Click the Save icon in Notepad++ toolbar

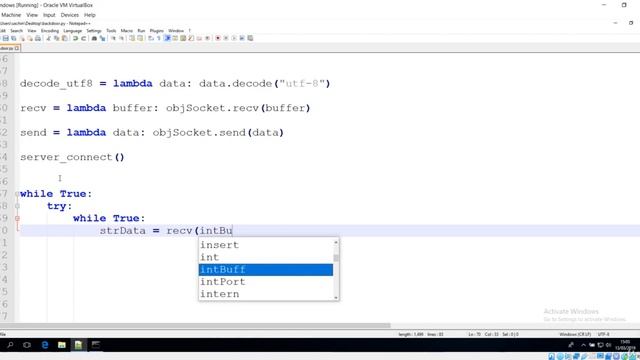(x=6, y=38)
